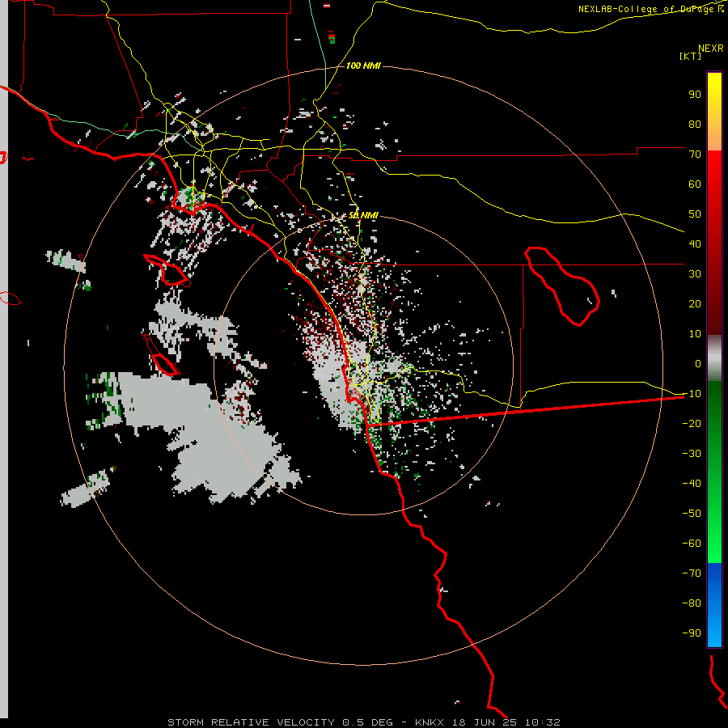Click the 70 value on velocity scale
The height and width of the screenshot is (728, 728).
coord(695,154)
